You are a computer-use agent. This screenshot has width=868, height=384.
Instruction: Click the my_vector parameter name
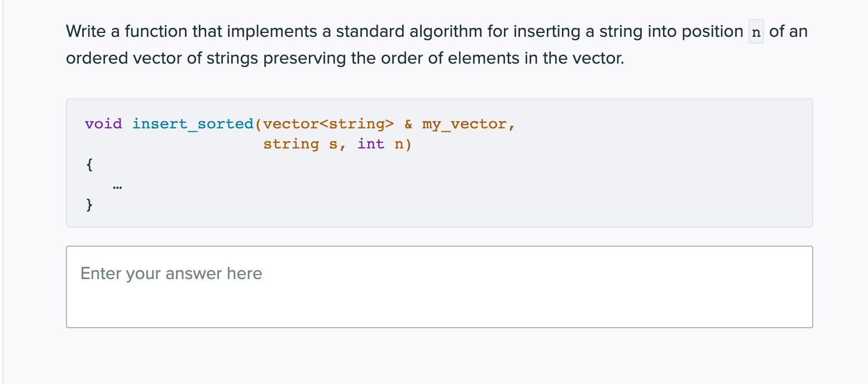(464, 123)
